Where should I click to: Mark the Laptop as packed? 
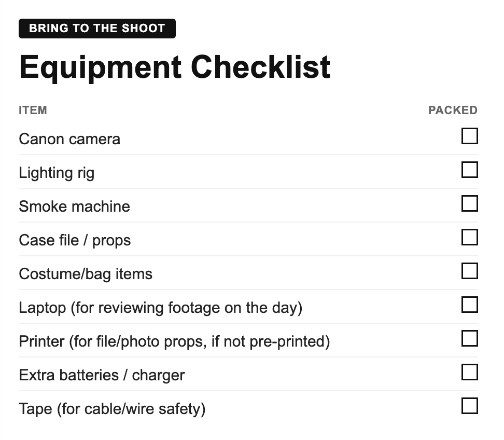[470, 305]
